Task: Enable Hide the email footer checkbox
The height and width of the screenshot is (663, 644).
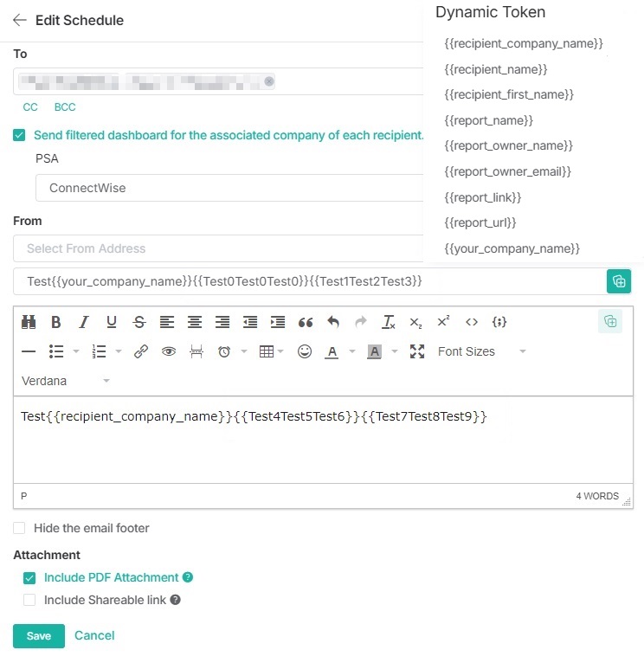Action: 19,528
